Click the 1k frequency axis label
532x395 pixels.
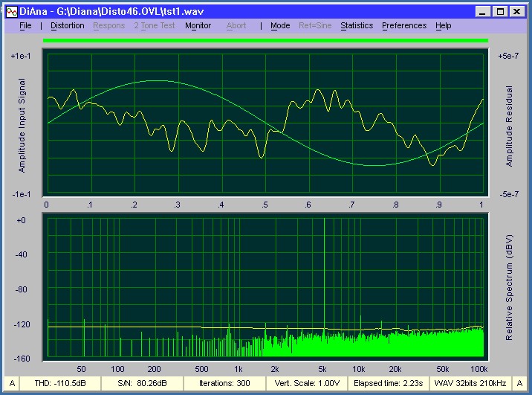[239, 369]
